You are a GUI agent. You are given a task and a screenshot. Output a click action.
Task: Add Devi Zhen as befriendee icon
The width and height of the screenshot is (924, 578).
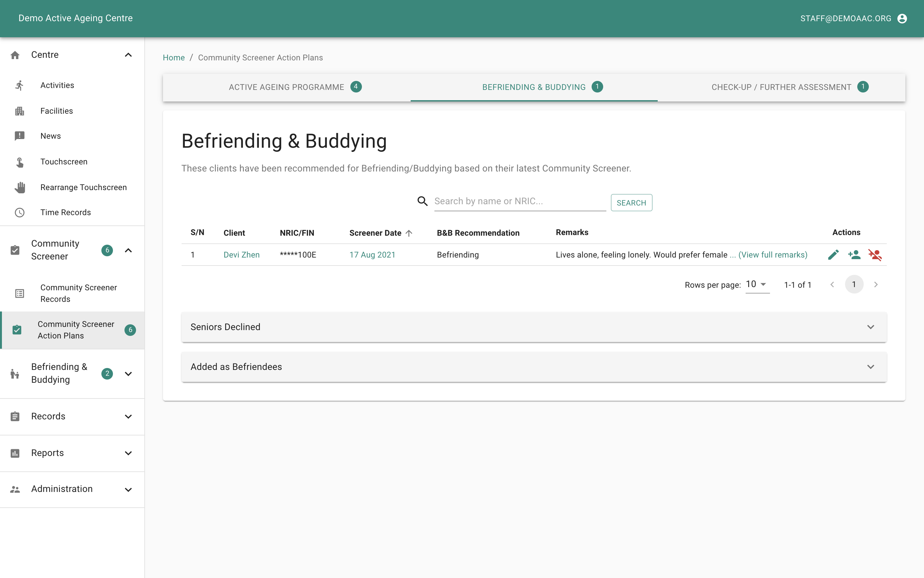854,255
